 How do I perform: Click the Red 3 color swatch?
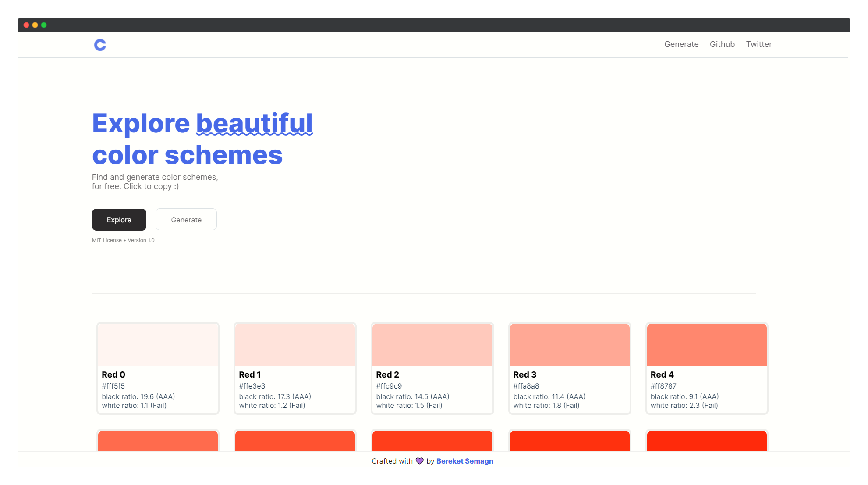569,345
